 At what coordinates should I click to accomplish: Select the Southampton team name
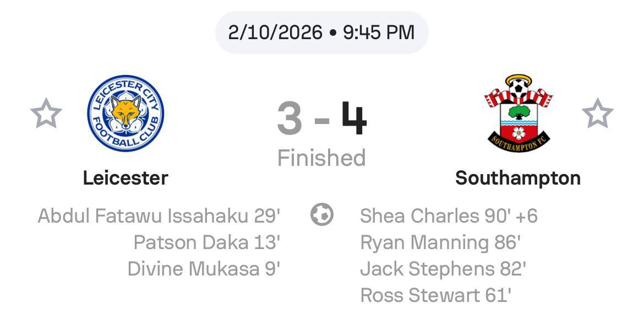coord(518,178)
